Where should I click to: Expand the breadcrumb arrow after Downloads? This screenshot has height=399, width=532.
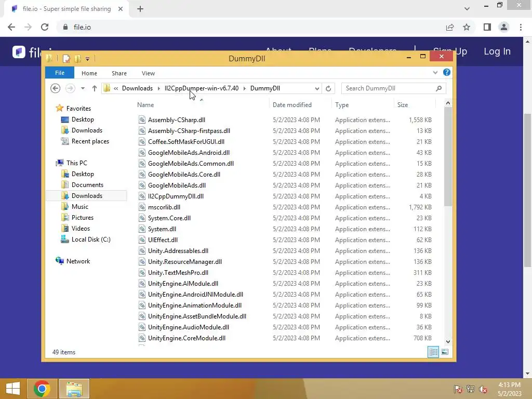(x=159, y=88)
